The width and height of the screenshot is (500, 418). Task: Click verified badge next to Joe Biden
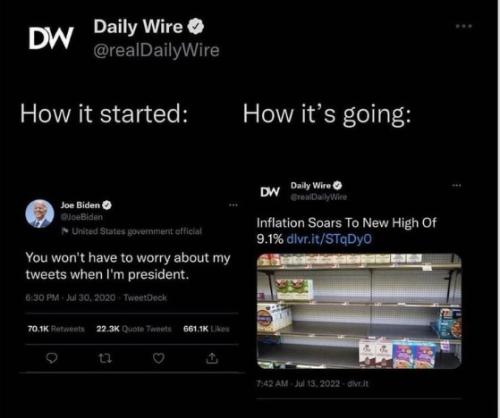pos(107,205)
